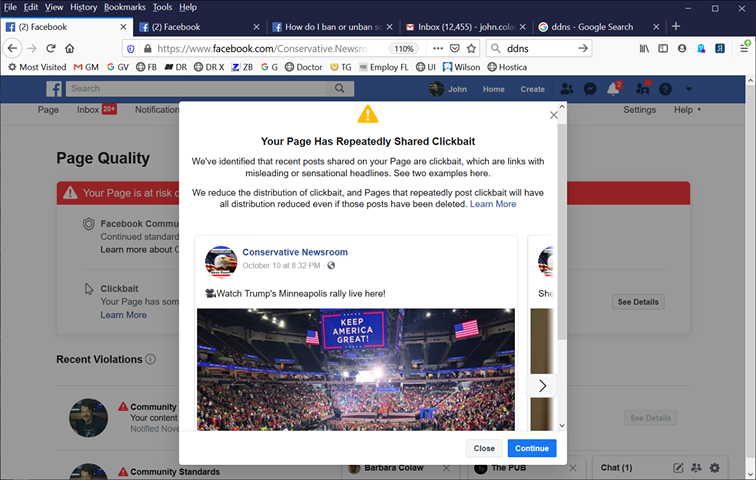Open Firefox hamburger application menu
756x480 pixels.
(x=743, y=48)
